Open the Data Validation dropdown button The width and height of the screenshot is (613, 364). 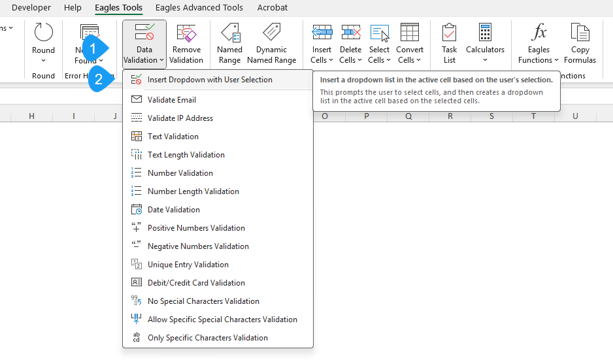(144, 43)
